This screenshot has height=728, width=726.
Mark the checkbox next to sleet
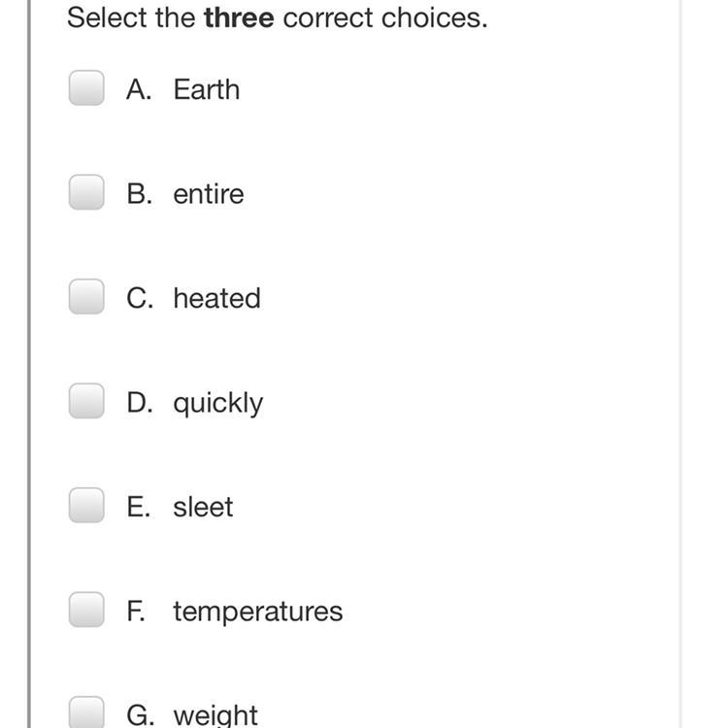coord(86,506)
